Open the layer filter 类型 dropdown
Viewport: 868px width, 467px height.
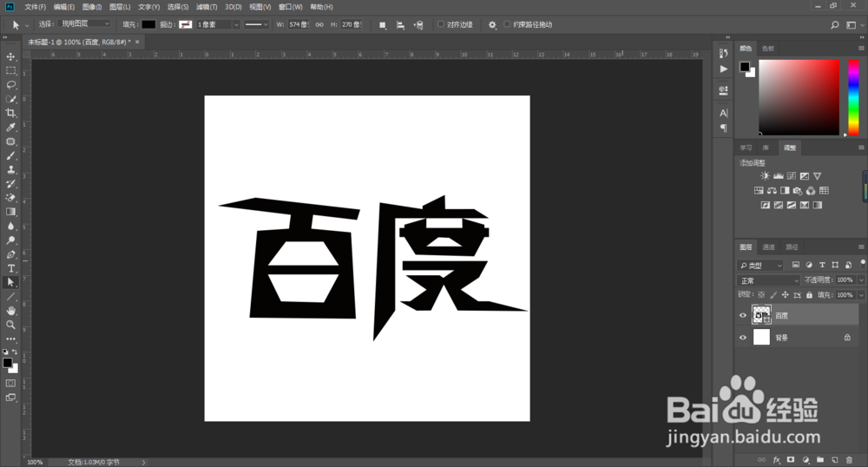[x=761, y=265]
